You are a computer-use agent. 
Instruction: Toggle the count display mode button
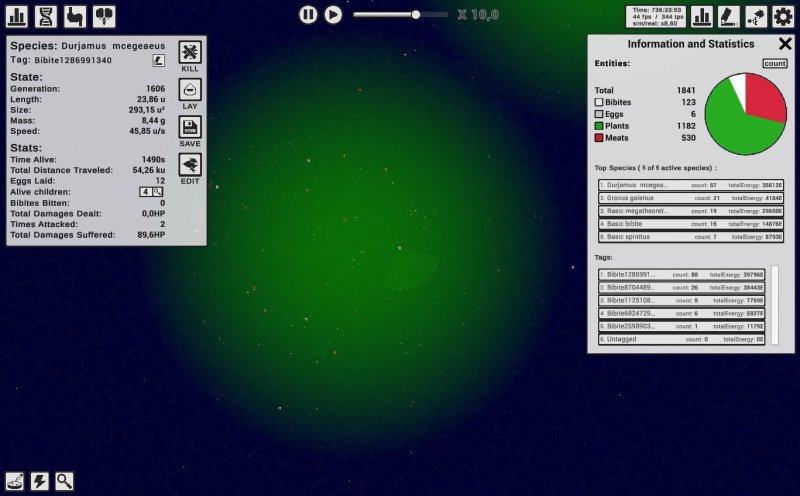coord(774,63)
